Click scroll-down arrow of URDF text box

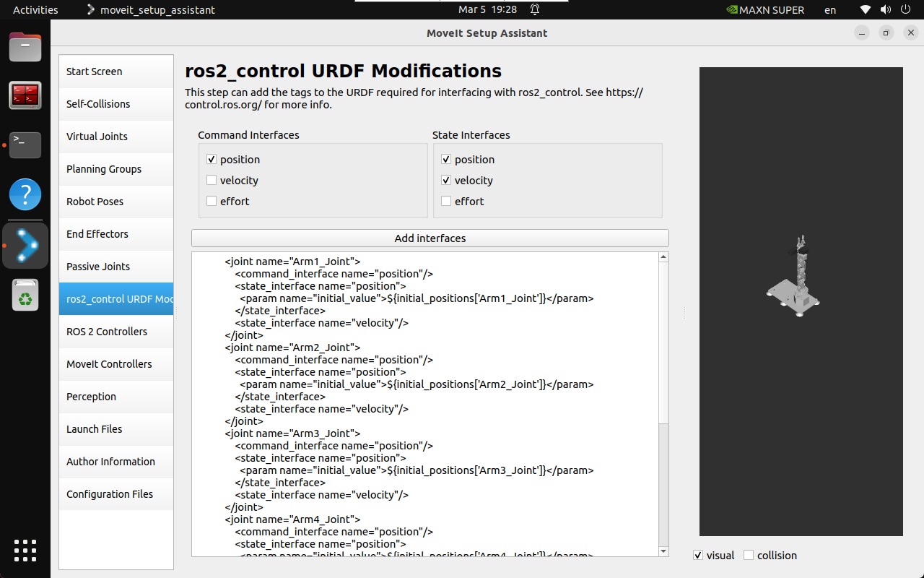coord(664,552)
